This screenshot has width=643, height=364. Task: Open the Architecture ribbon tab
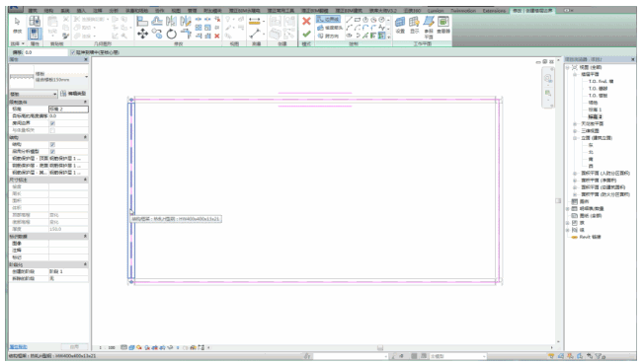click(33, 10)
